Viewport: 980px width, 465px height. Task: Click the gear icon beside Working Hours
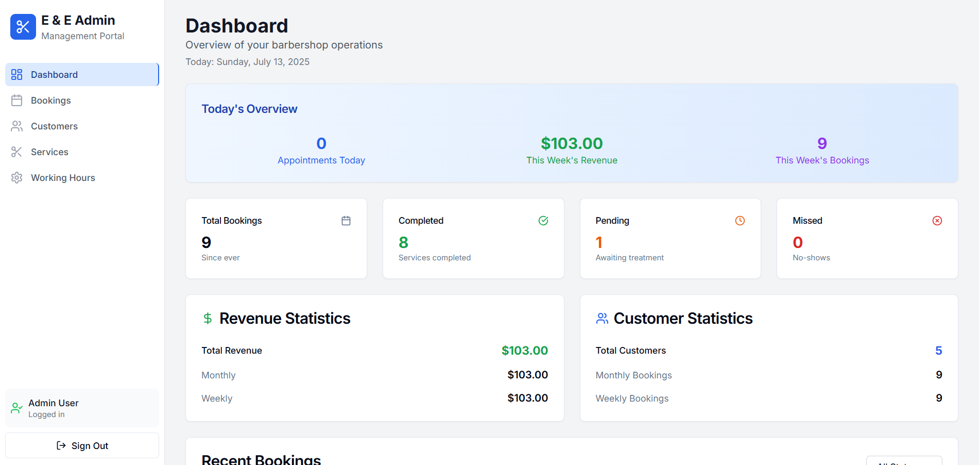coord(16,177)
